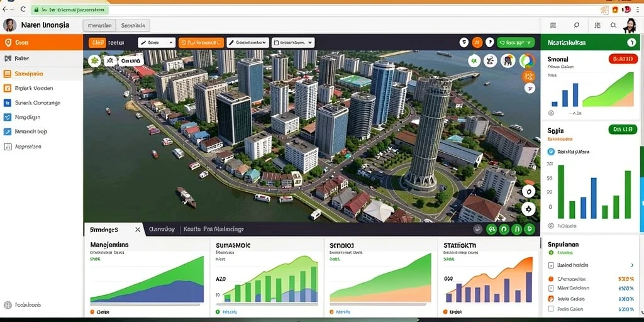Screen dimensions: 644x322
Task: Tick the Fraia Guiaen checkbox in Snpulanen list
Action: (551, 309)
